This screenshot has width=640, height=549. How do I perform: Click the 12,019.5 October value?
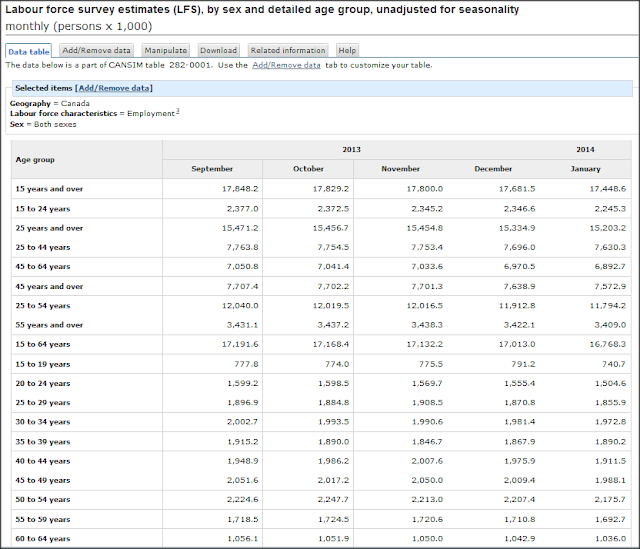point(331,306)
